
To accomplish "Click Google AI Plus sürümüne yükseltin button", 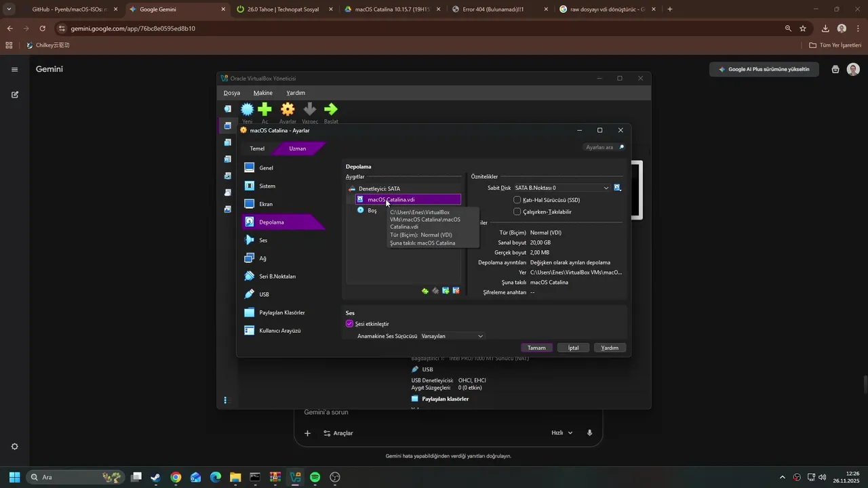I will click(764, 69).
